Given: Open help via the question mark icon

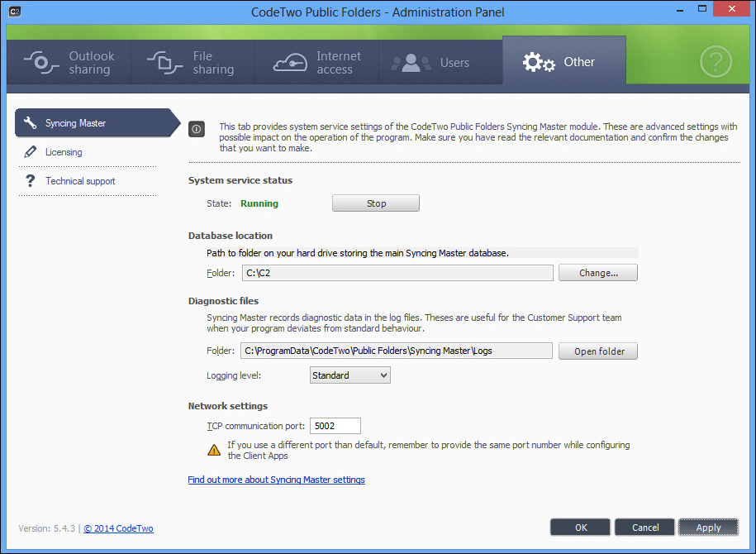Looking at the screenshot, I should (716, 62).
